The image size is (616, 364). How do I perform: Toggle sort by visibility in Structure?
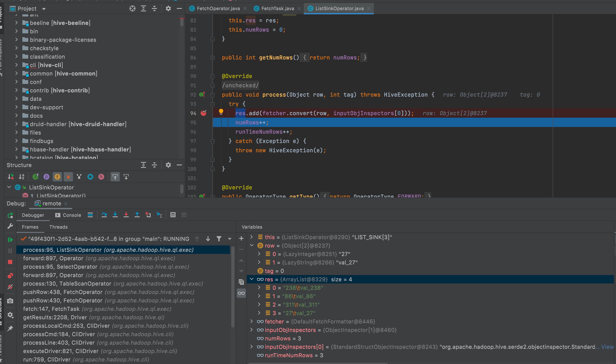pyautogui.click(x=11, y=177)
